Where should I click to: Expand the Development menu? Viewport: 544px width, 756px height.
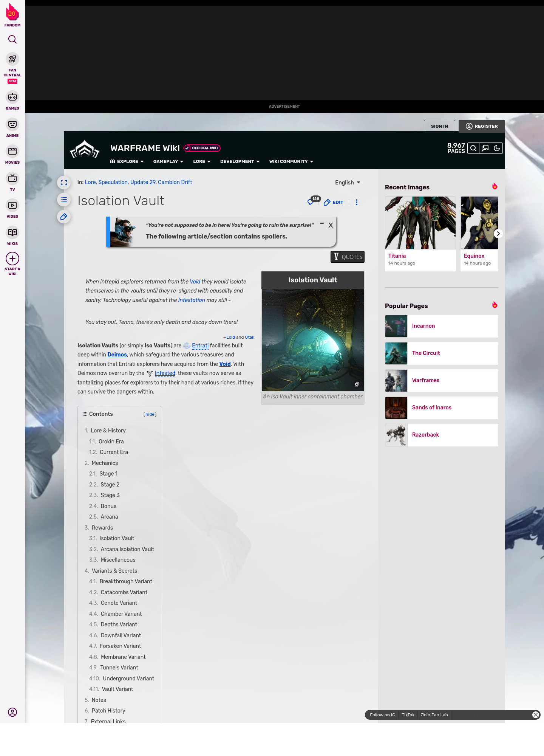[x=240, y=161]
